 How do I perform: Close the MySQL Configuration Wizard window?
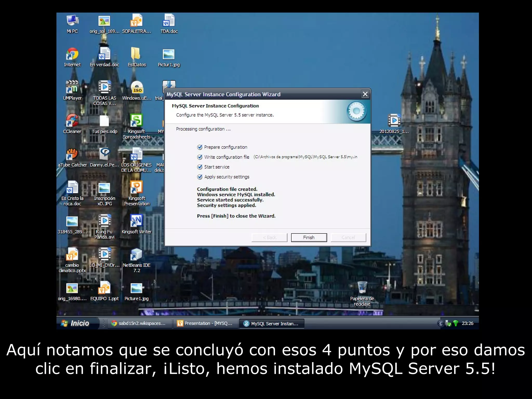coord(365,94)
